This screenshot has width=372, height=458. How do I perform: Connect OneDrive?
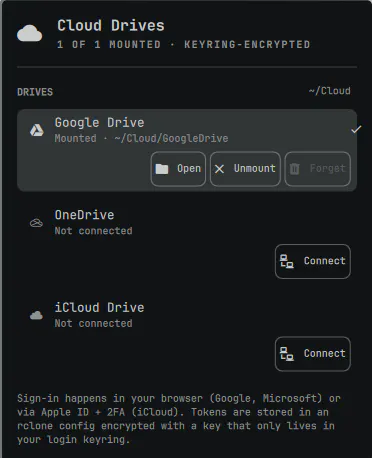coord(313,261)
